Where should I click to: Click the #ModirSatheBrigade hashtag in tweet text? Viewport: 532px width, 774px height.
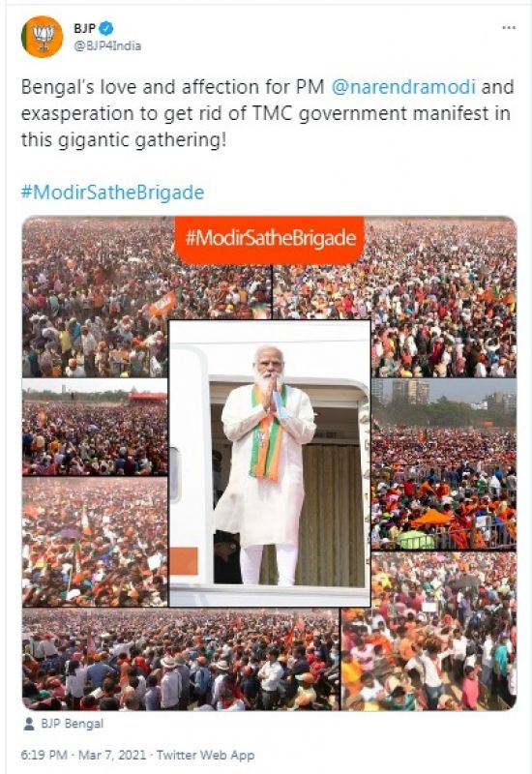click(112, 192)
